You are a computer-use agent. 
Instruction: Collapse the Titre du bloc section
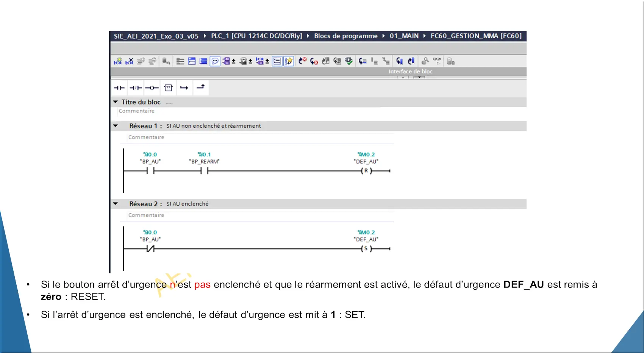coord(116,102)
